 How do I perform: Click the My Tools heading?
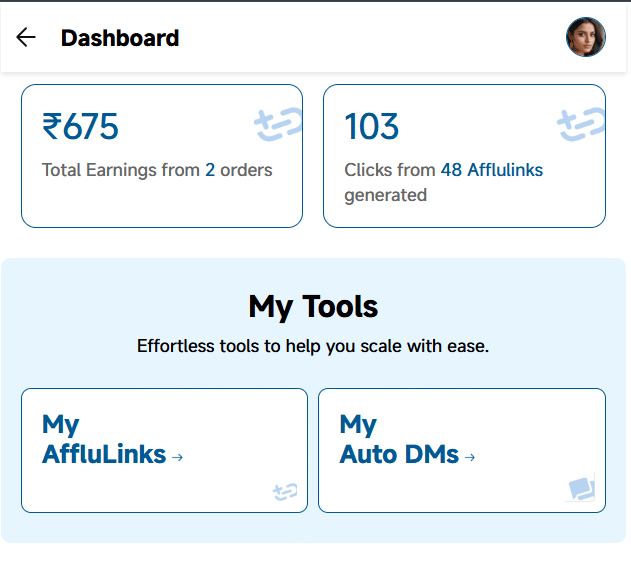313,306
